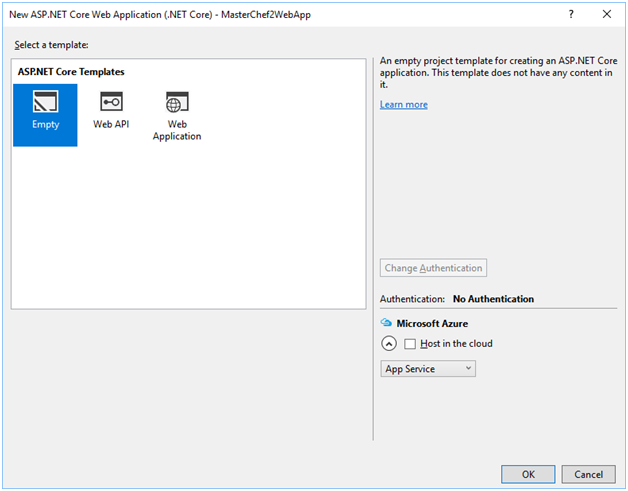Screen dimensions: 628x491
Task: Pick the Web Application template icon
Action: [x=177, y=101]
